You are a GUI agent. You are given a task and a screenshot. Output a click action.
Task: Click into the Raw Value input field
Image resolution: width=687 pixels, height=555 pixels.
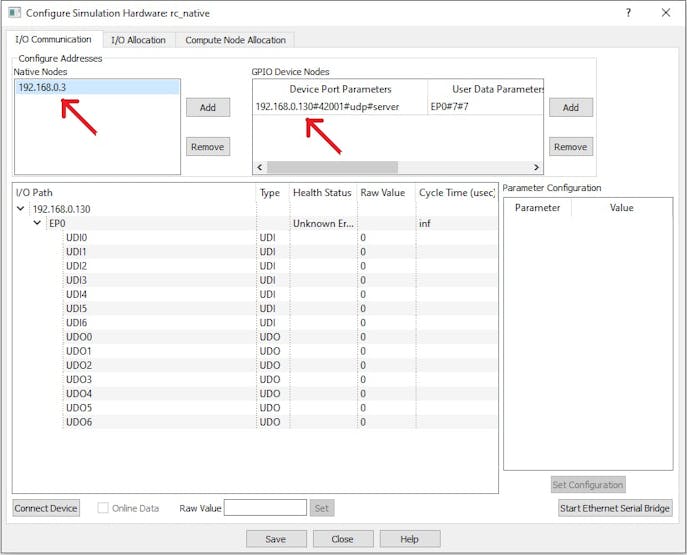click(265, 508)
